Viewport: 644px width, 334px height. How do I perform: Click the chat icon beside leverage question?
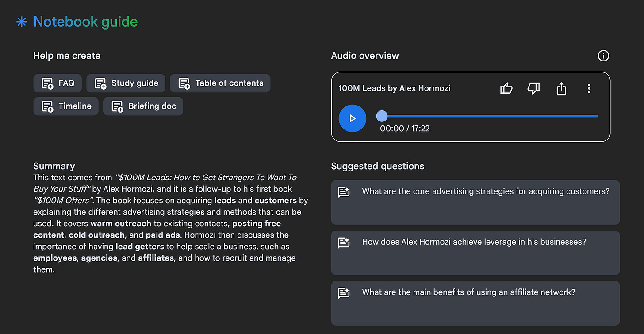tap(344, 242)
